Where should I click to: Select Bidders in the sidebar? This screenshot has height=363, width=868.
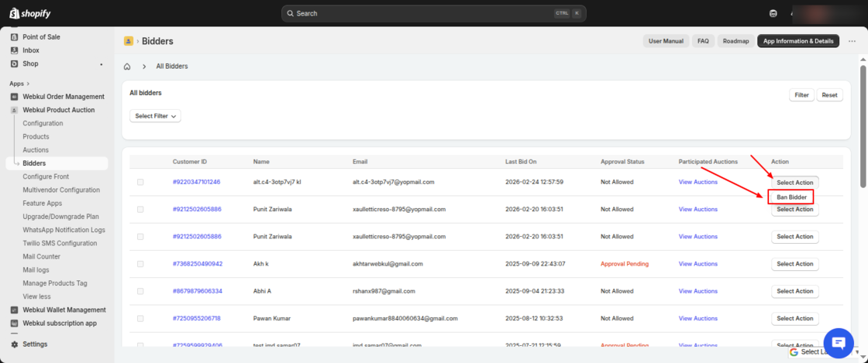57,163
